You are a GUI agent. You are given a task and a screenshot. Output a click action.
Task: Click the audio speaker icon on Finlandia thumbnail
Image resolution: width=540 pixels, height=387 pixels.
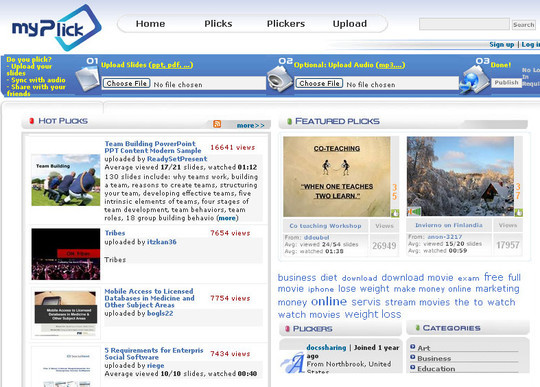point(414,211)
